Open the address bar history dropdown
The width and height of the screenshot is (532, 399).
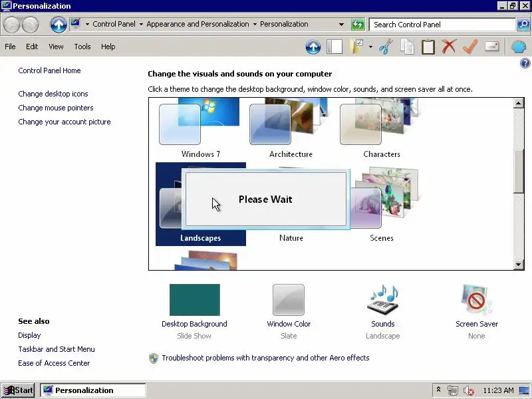(341, 25)
